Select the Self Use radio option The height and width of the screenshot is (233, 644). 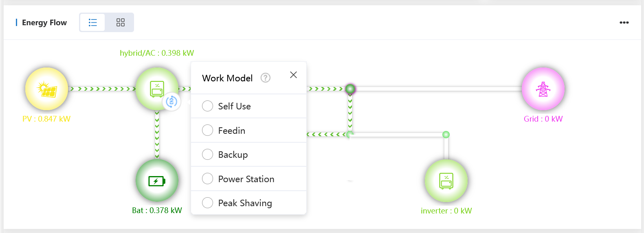click(208, 106)
